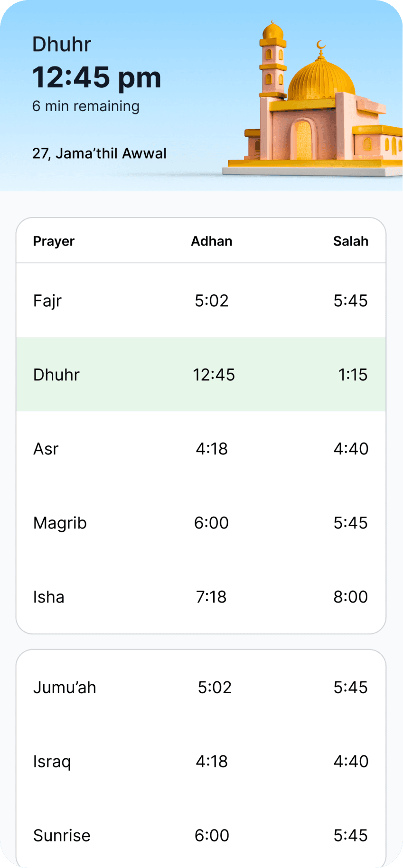Click Magrib adhan time 6:00 in first table
The height and width of the screenshot is (868, 403).
coord(211,523)
